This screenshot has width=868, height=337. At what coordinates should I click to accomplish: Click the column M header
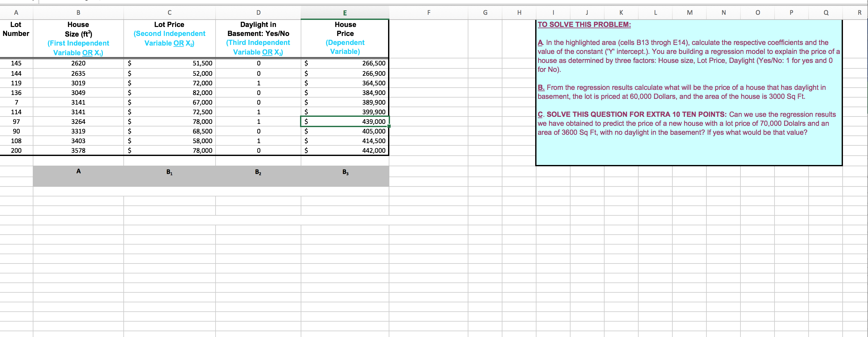(689, 13)
